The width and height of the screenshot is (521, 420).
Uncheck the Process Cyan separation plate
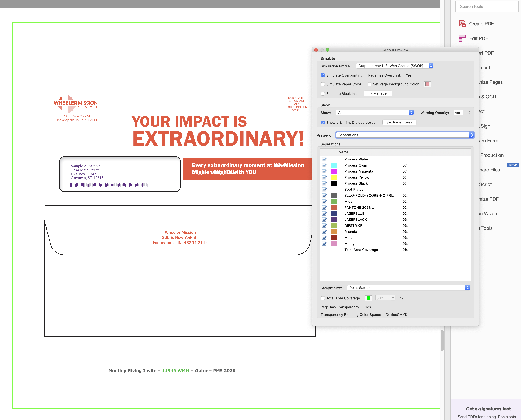[324, 165]
